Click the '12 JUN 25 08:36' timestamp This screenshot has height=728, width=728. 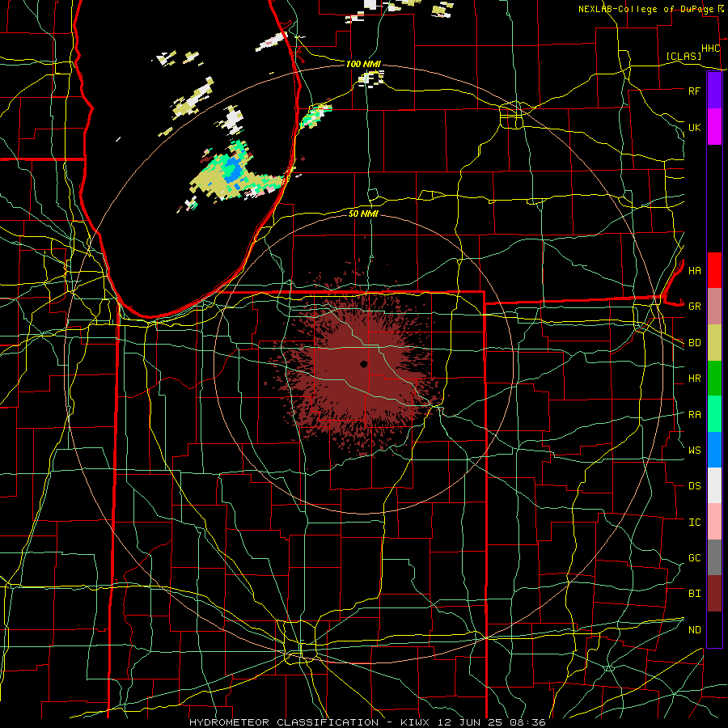(492, 722)
